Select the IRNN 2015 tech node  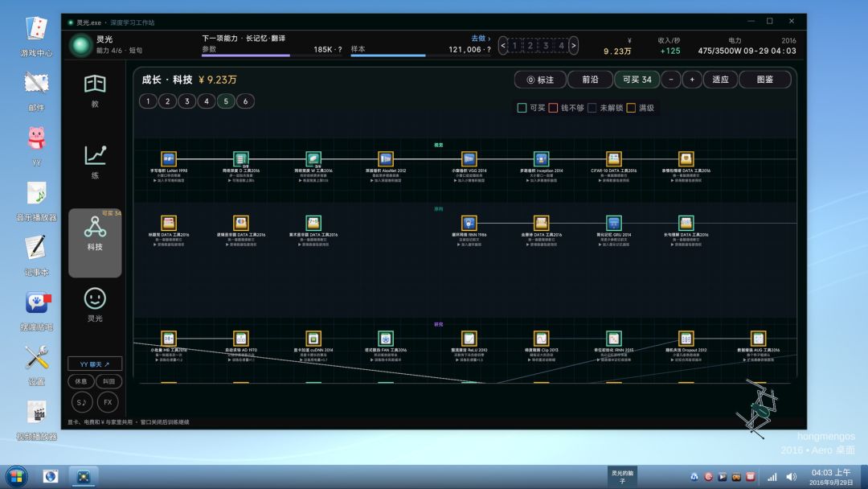click(x=613, y=339)
